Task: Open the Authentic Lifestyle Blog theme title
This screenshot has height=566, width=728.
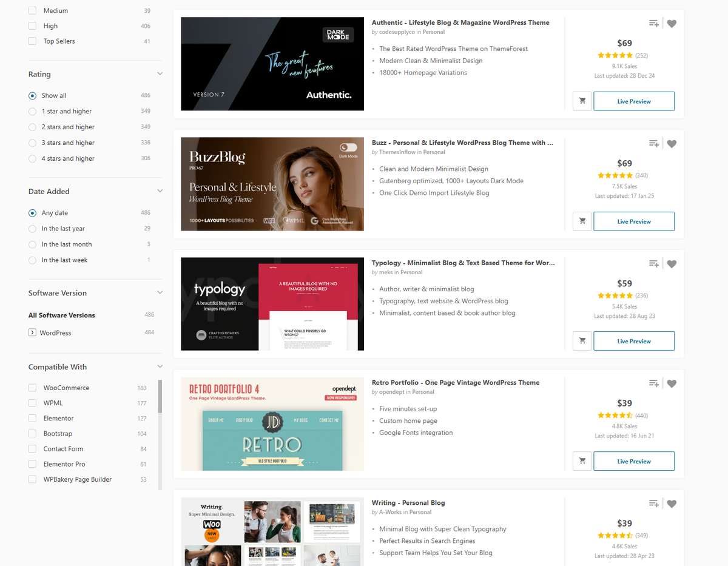Action: tap(460, 22)
